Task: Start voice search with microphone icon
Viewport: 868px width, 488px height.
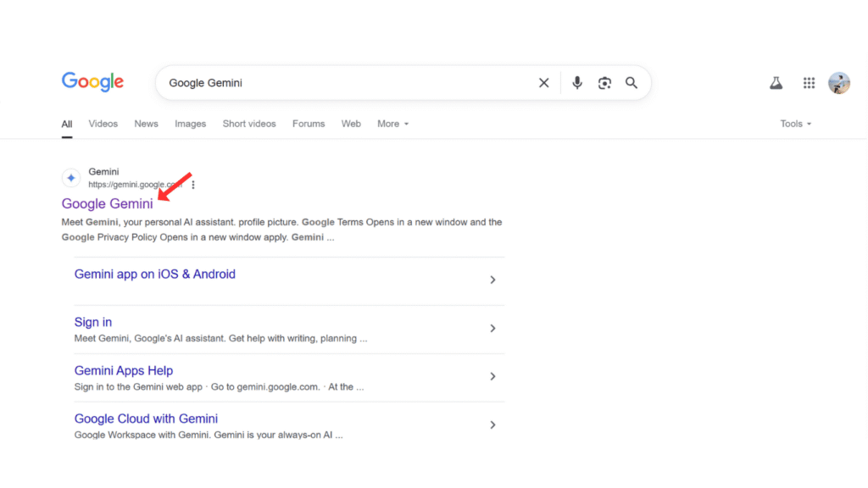Action: point(576,83)
